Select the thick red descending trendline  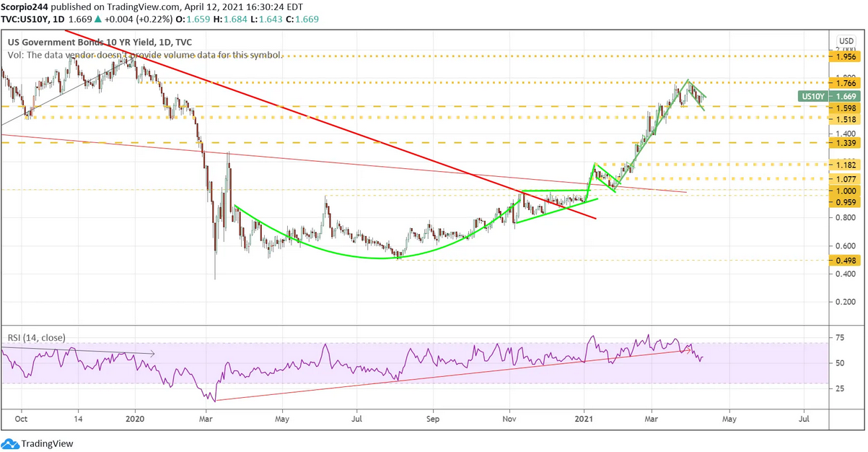click(x=332, y=124)
